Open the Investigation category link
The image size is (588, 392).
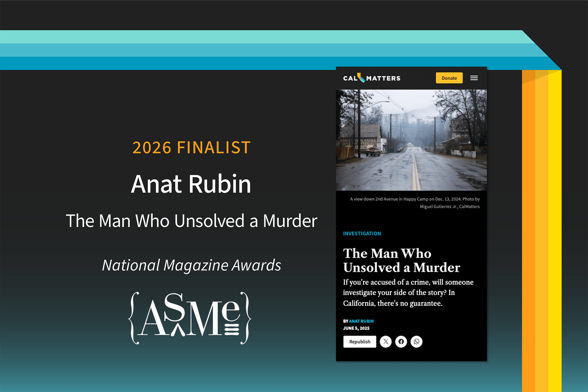(362, 233)
